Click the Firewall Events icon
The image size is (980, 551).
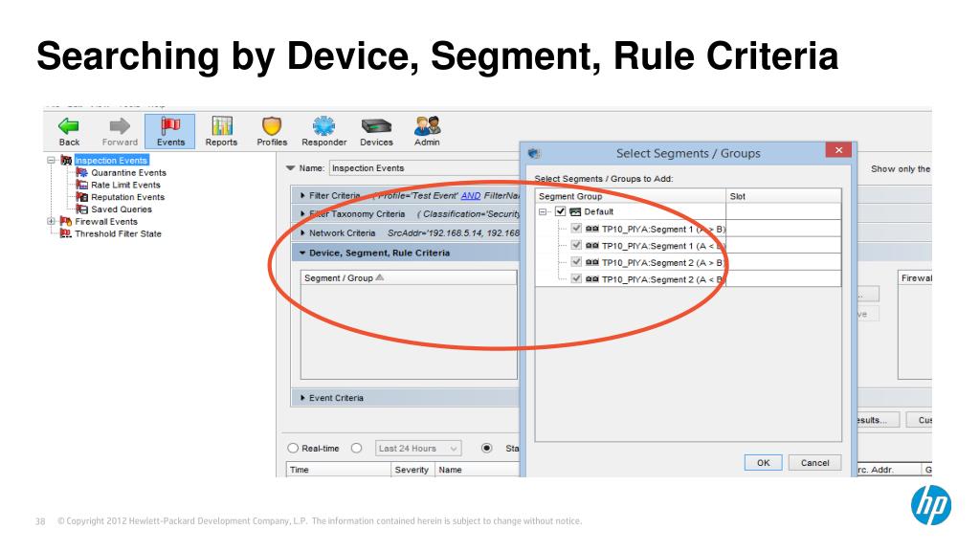tap(66, 221)
